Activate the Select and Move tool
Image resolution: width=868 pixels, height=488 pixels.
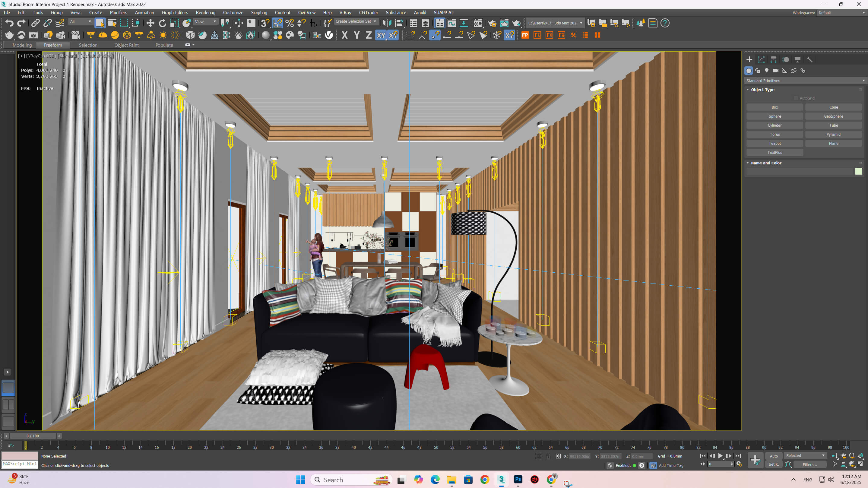150,23
